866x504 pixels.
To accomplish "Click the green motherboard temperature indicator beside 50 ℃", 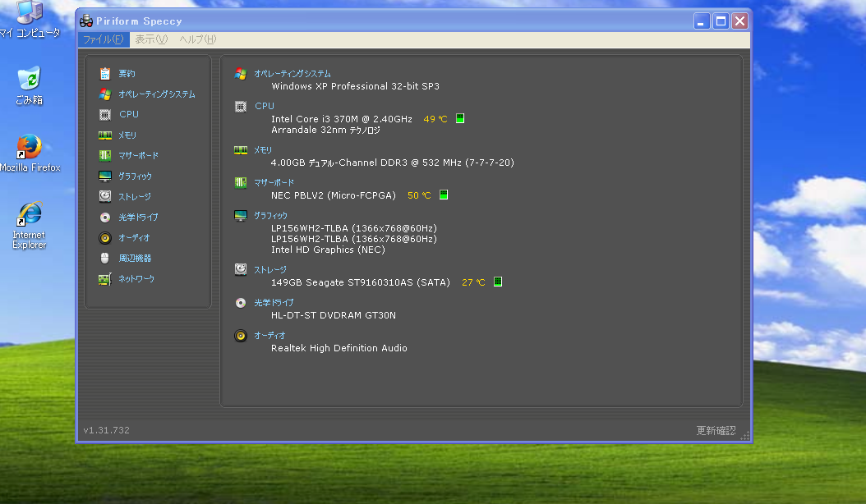I will click(x=444, y=195).
